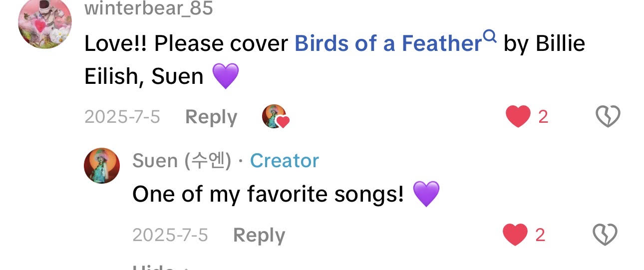Tap like count on winterbear_85's comment
This screenshot has width=644, height=270.
pyautogui.click(x=543, y=117)
